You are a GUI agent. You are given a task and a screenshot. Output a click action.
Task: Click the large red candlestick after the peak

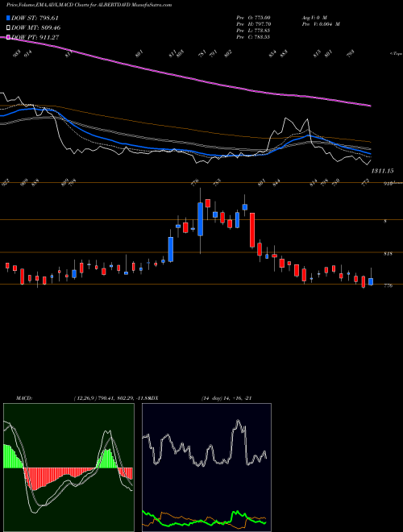click(252, 230)
